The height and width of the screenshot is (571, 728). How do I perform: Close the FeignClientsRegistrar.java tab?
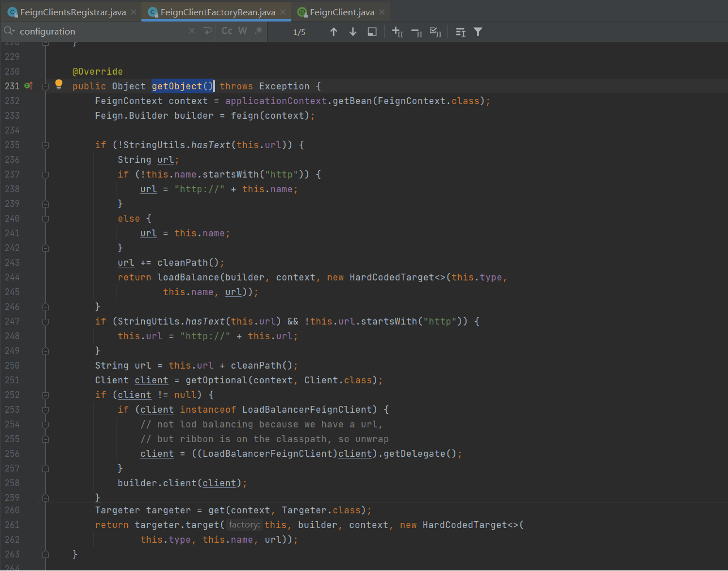pos(133,12)
